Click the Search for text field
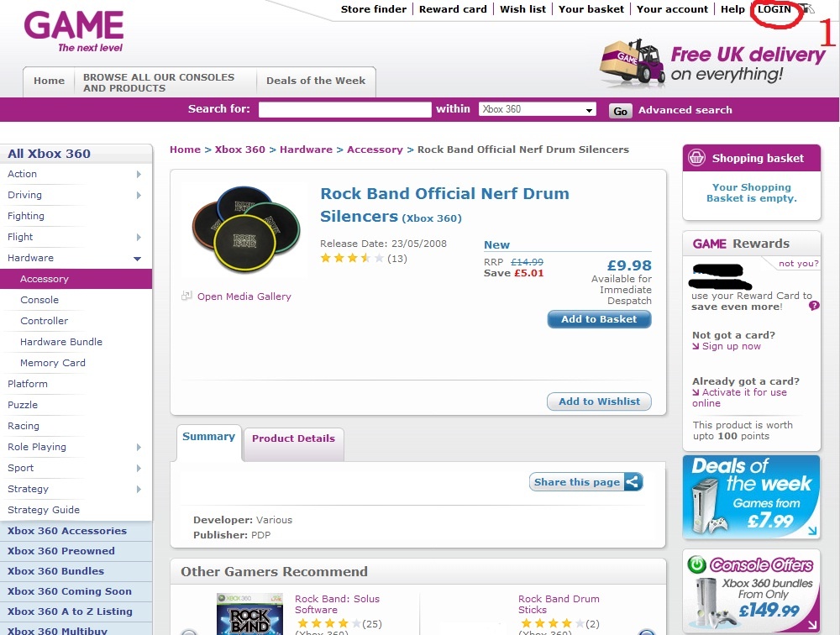Image resolution: width=840 pixels, height=635 pixels. pos(345,109)
